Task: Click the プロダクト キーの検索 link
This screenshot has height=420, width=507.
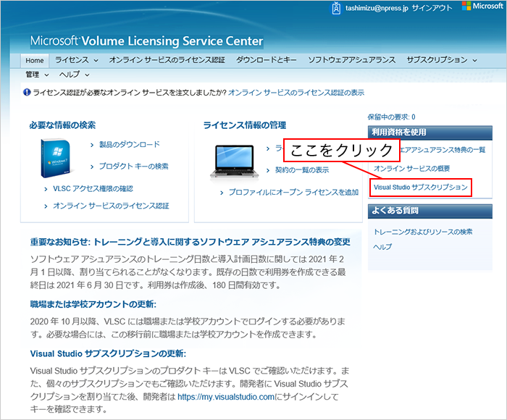Action: (x=133, y=167)
